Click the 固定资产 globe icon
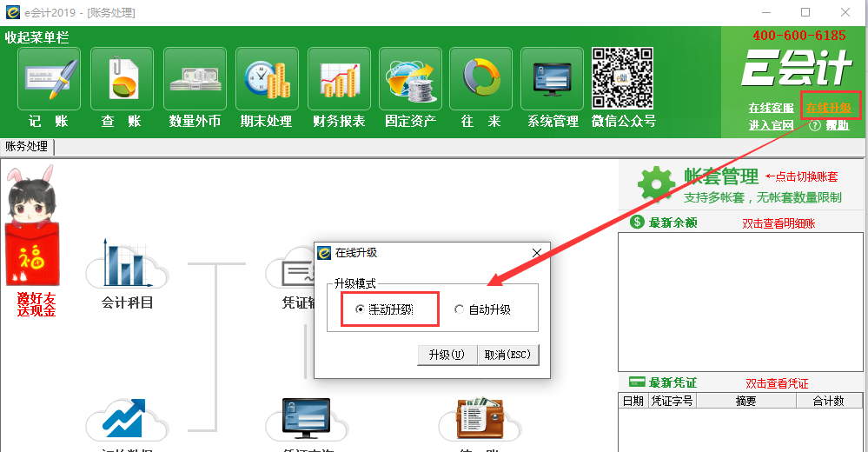 410,78
